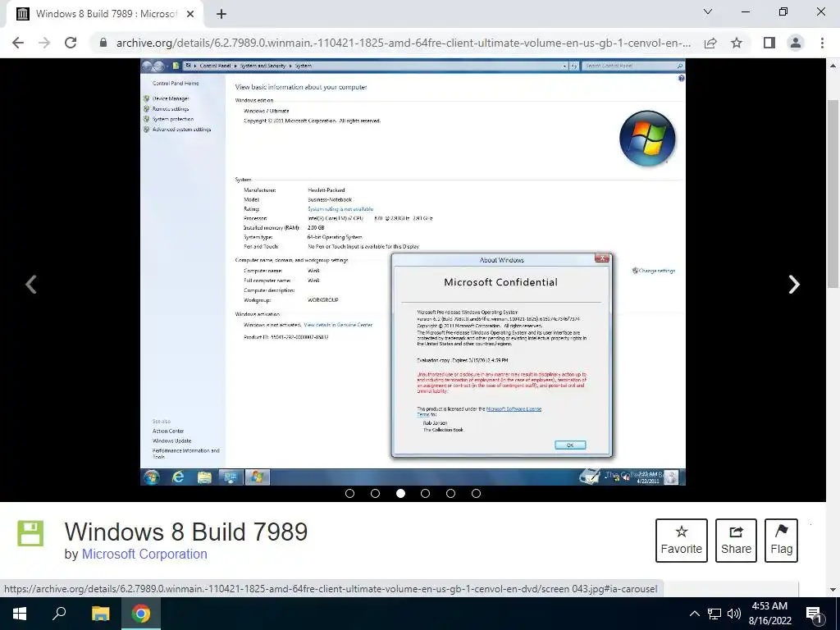Image resolution: width=840 pixels, height=630 pixels.
Task: Open File Explorer from the taskbar
Action: (x=100, y=614)
